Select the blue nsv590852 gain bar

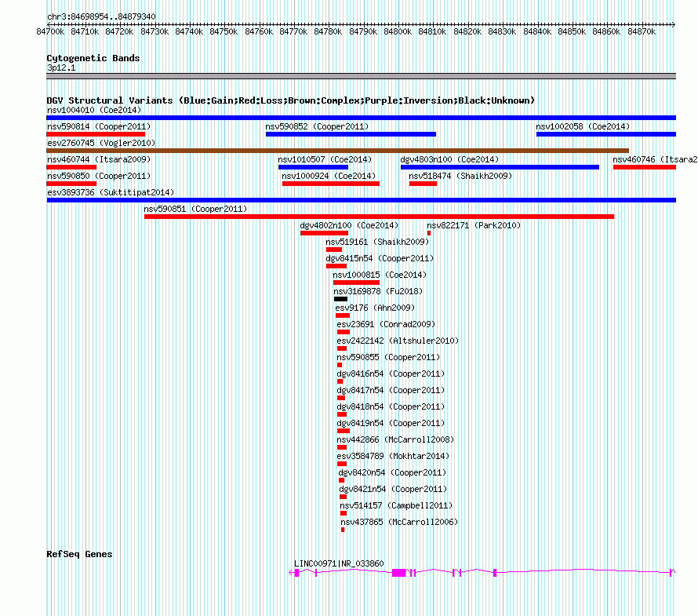point(351,134)
